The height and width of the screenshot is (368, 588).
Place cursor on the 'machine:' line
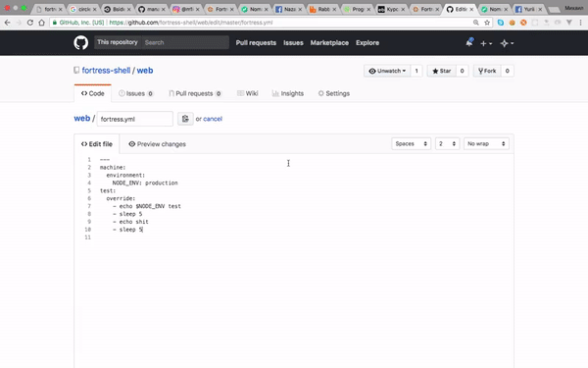[x=113, y=168]
